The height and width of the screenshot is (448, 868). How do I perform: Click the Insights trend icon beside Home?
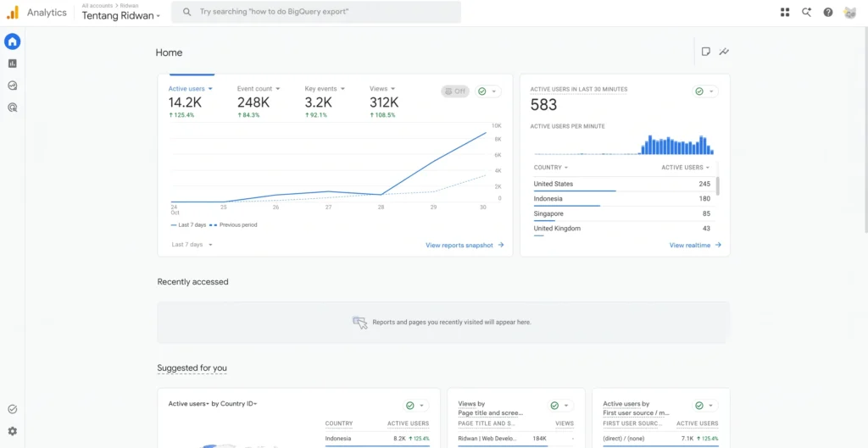point(724,52)
